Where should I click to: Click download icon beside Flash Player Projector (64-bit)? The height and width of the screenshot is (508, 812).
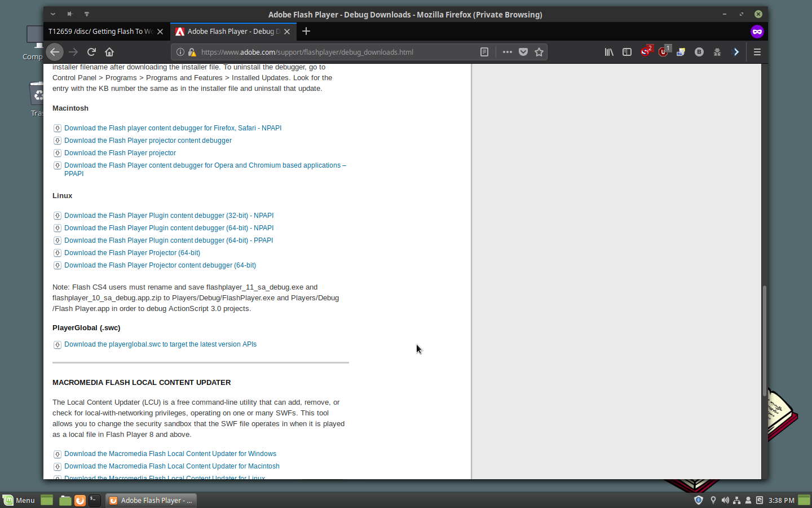click(58, 253)
